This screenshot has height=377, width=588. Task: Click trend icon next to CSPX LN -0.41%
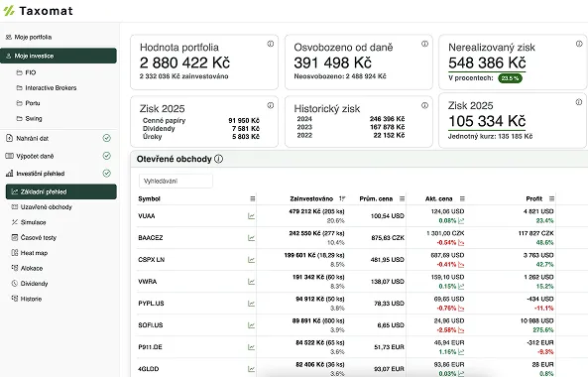[461, 265]
